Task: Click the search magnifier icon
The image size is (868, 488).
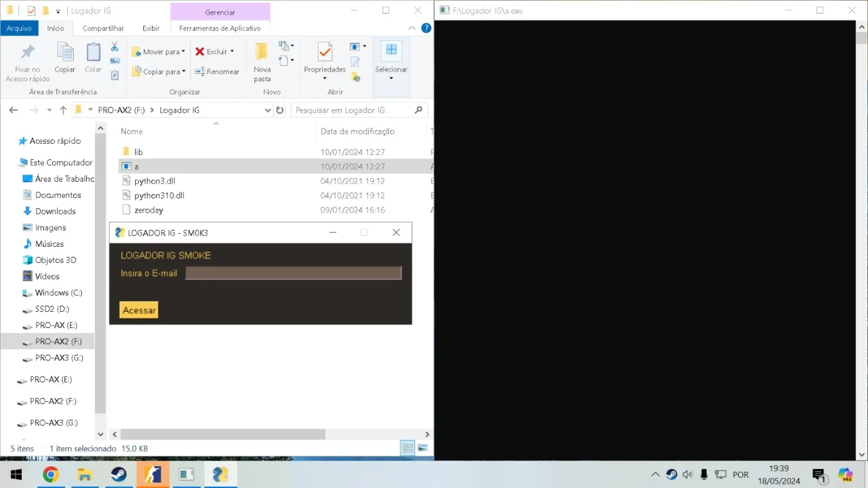Action: [x=418, y=110]
